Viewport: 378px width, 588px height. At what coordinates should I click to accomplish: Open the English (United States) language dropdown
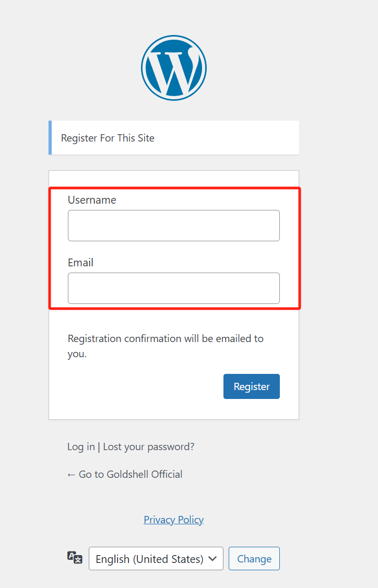coord(156,558)
